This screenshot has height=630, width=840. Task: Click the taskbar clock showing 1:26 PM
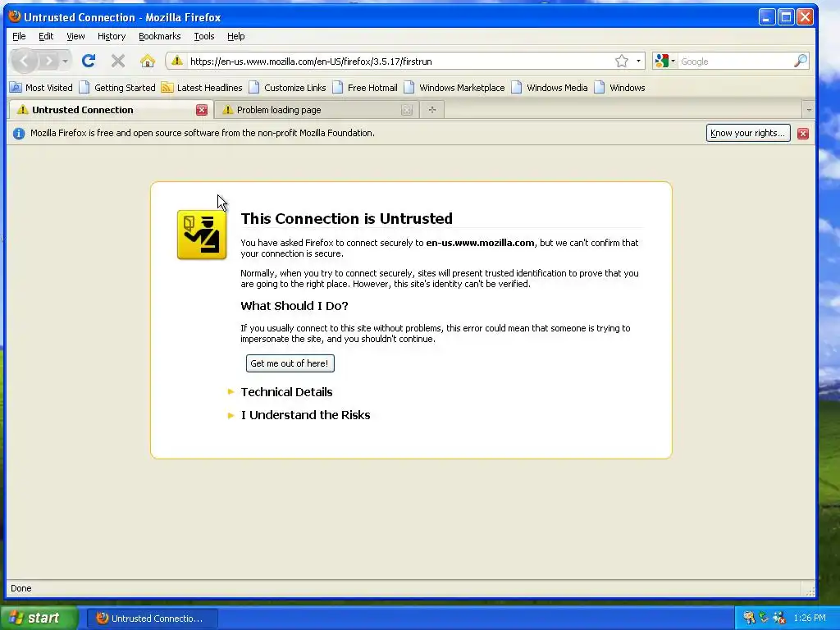point(810,618)
